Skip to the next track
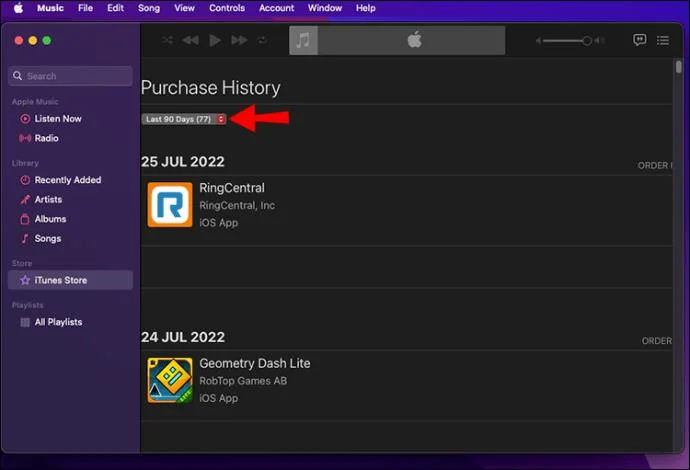This screenshot has height=470, width=690. click(239, 40)
